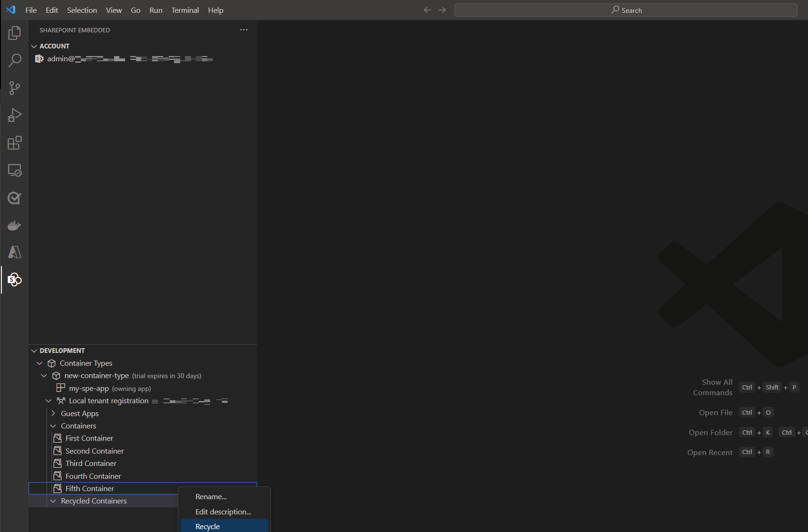Choose Recycle from context menu
The height and width of the screenshot is (532, 808).
224,526
